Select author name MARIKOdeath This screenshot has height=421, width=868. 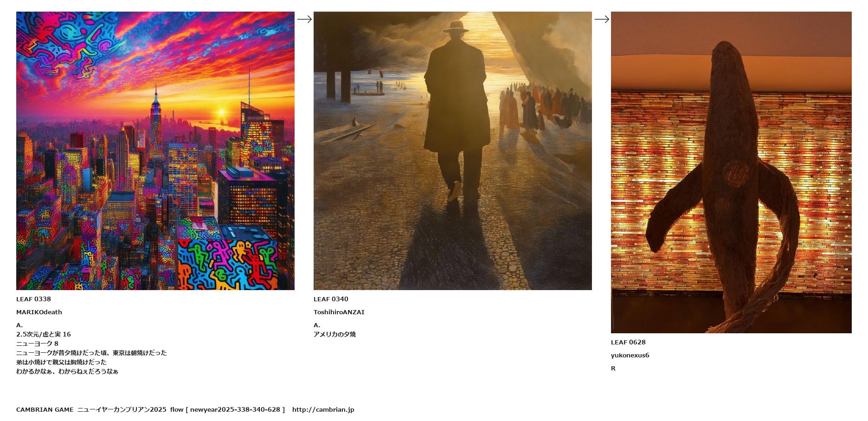coord(39,312)
